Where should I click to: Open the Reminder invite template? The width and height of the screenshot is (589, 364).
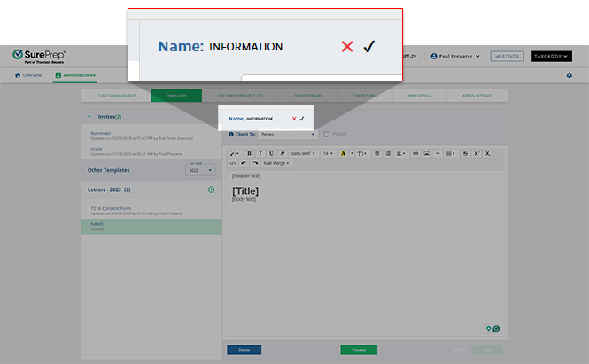pyautogui.click(x=151, y=136)
